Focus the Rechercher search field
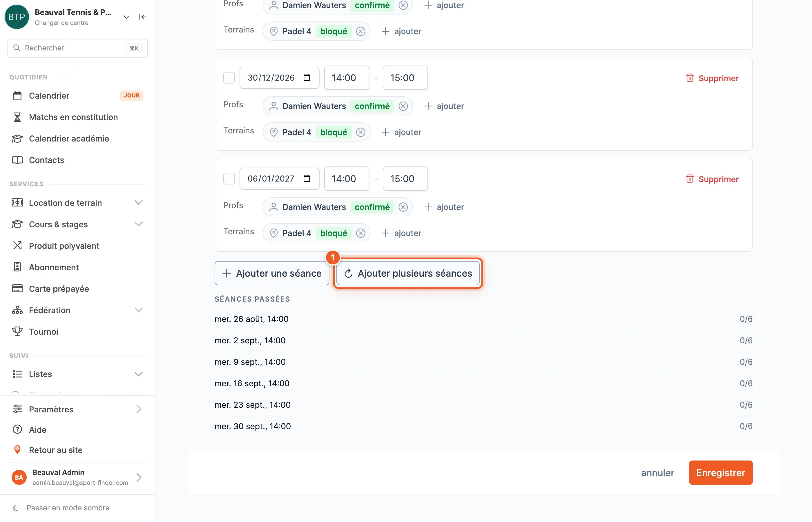This screenshot has width=812, height=522. pyautogui.click(x=77, y=48)
